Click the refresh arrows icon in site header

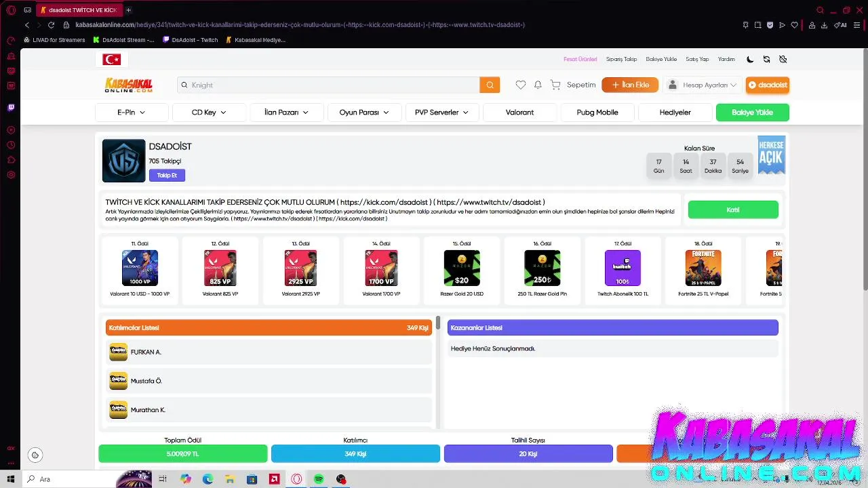click(766, 59)
